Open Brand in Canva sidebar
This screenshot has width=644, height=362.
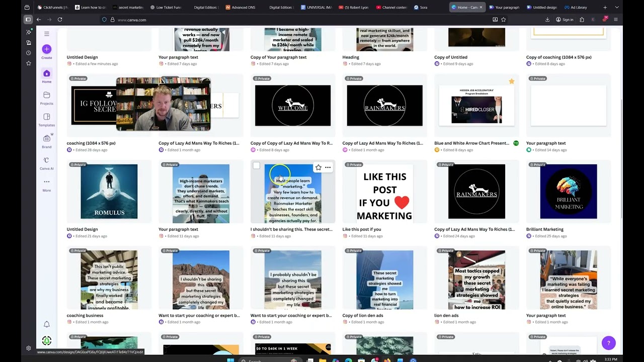[46, 141]
